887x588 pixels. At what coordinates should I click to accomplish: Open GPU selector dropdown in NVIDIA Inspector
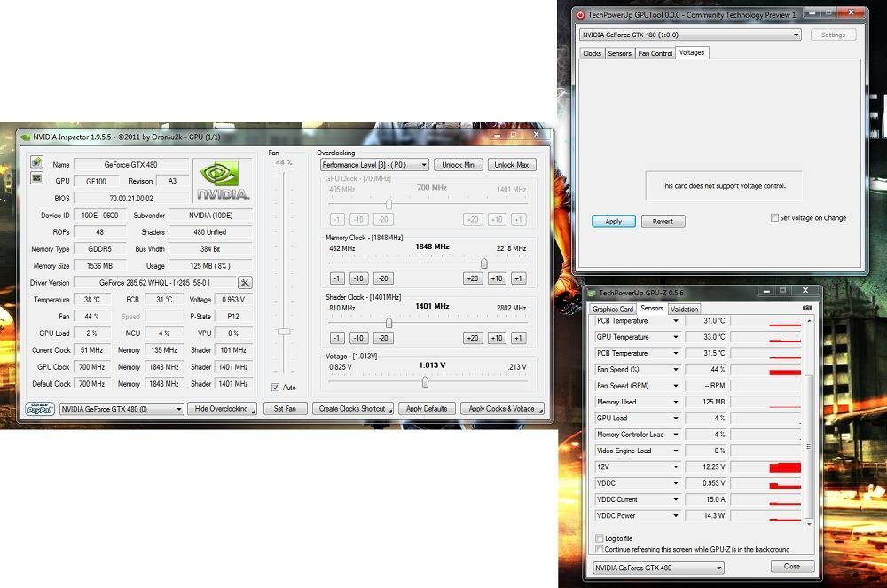[x=122, y=409]
